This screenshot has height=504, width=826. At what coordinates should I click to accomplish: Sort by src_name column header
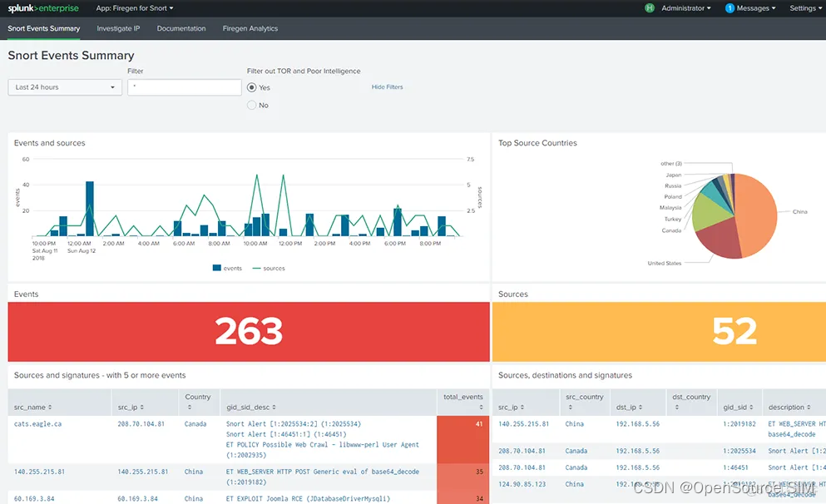coord(32,407)
